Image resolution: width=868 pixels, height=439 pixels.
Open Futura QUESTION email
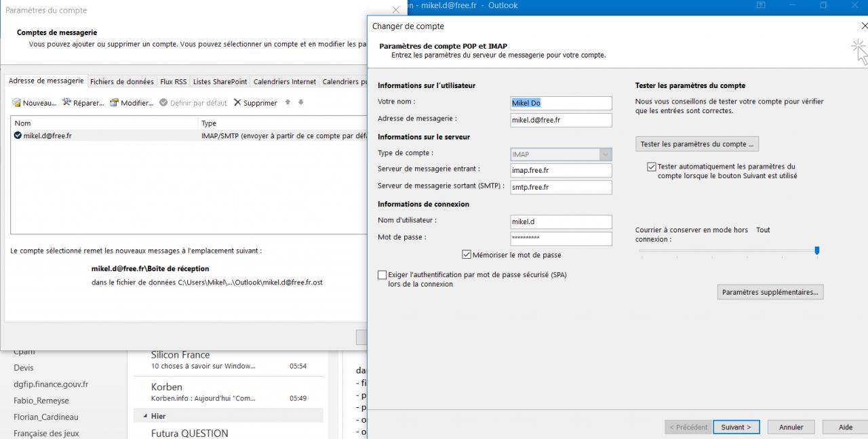(229, 433)
